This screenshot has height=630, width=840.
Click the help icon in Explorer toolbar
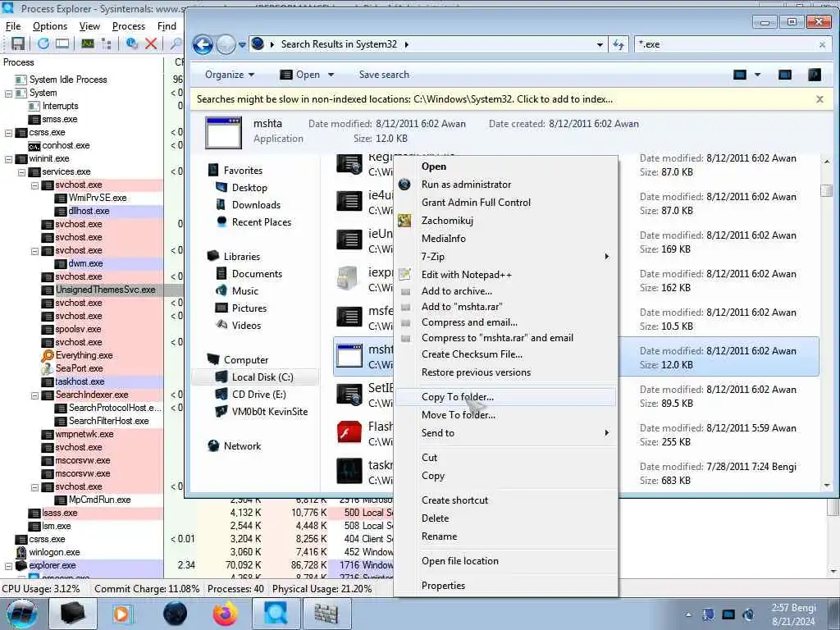tap(815, 75)
